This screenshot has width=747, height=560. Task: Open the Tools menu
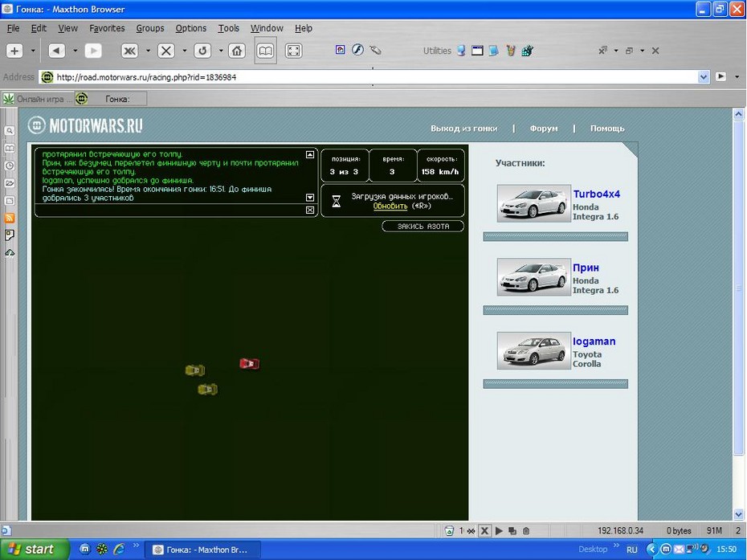(x=229, y=28)
